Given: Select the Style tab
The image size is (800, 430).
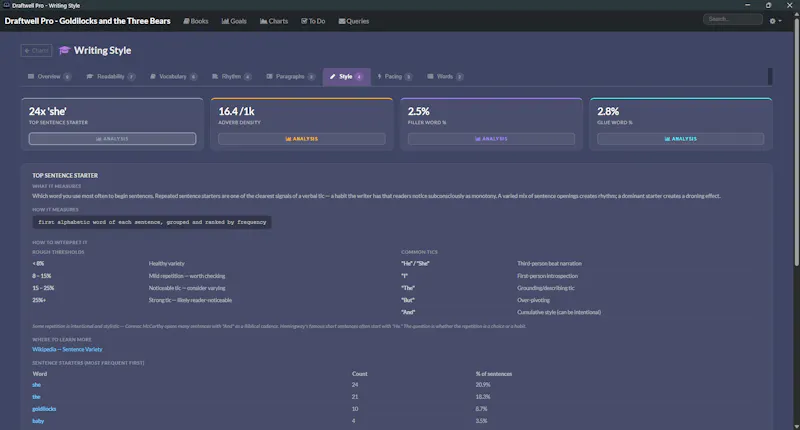Looking at the screenshot, I should point(346,77).
